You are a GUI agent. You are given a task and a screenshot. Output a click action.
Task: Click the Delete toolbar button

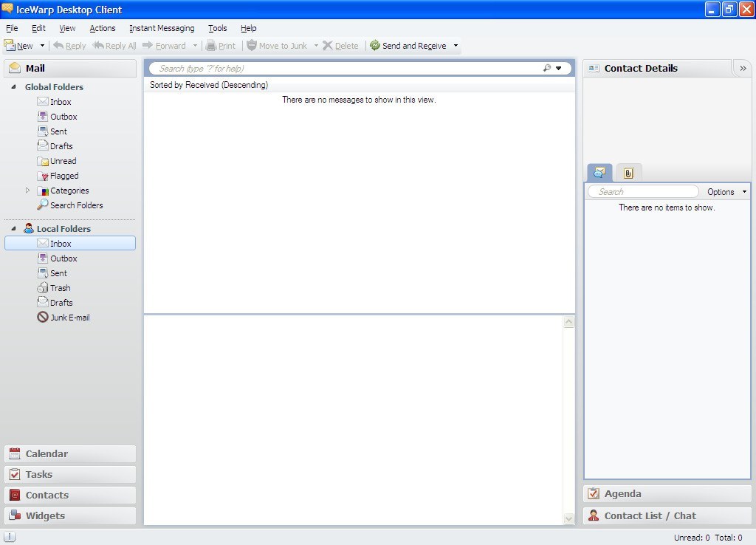(341, 46)
